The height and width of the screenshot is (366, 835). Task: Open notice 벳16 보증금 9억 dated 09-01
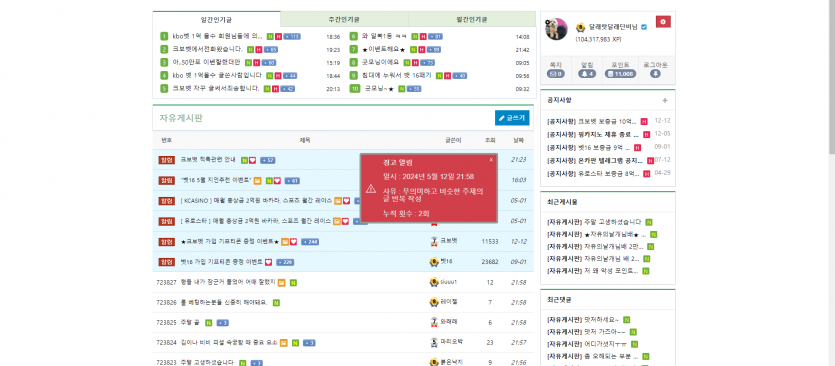588,147
